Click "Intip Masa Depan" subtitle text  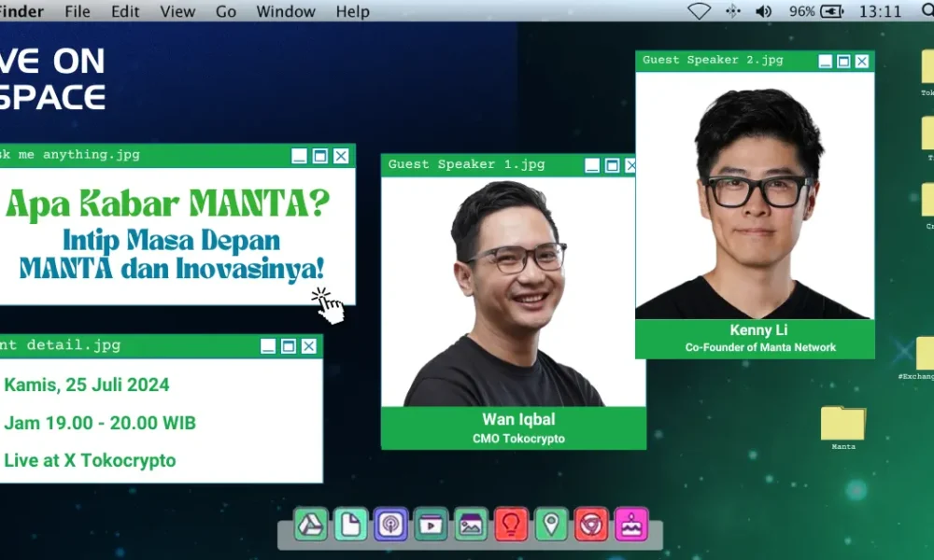[x=172, y=241]
